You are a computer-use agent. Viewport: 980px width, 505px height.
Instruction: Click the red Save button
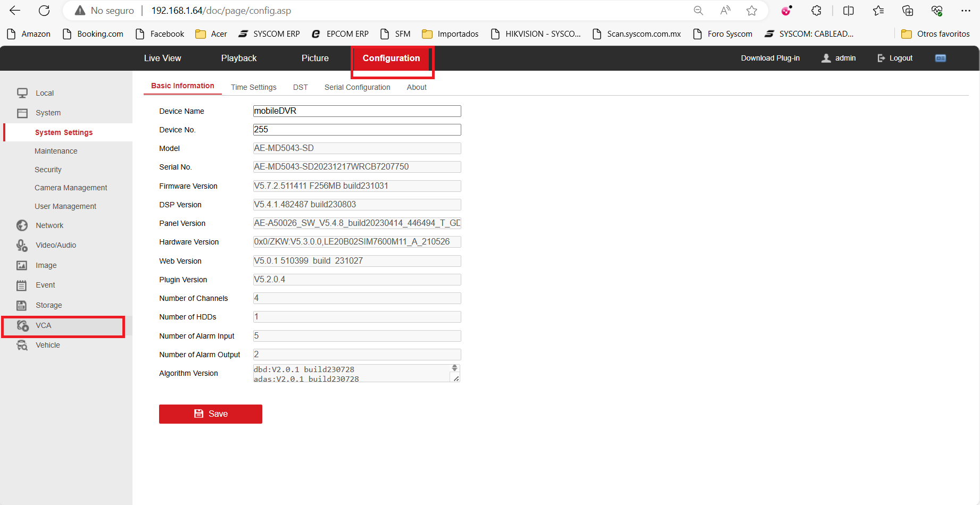coord(211,414)
